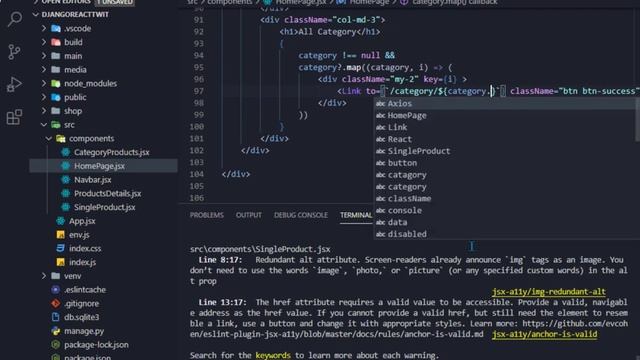The width and height of the screenshot is (640, 360).
Task: Switch to the PROBLEMS panel tab
Action: point(207,215)
